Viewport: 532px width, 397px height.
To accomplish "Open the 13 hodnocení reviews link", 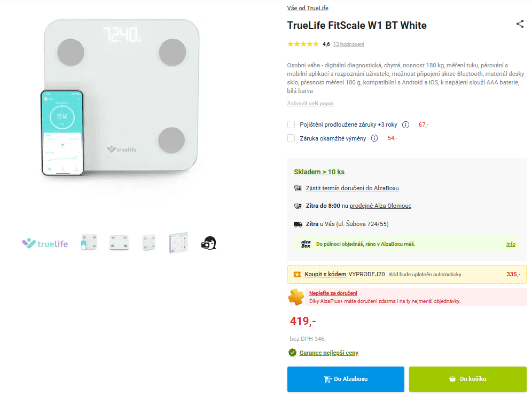I will (348, 44).
